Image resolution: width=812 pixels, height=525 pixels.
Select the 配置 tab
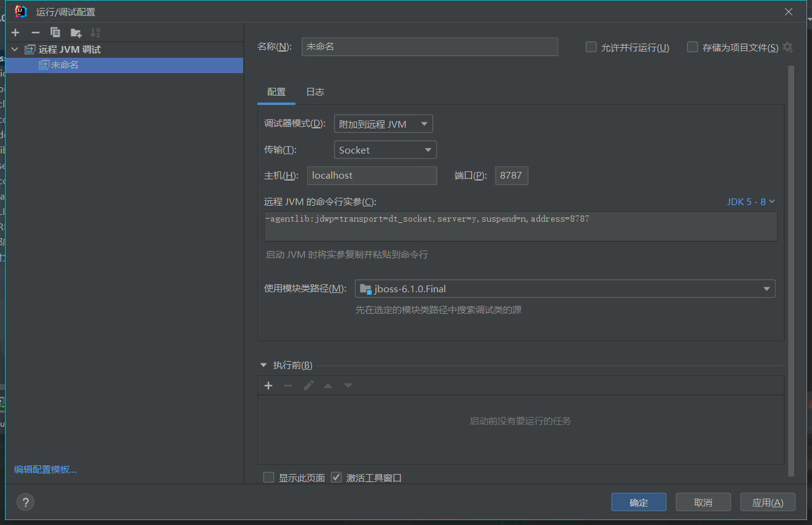pos(276,91)
